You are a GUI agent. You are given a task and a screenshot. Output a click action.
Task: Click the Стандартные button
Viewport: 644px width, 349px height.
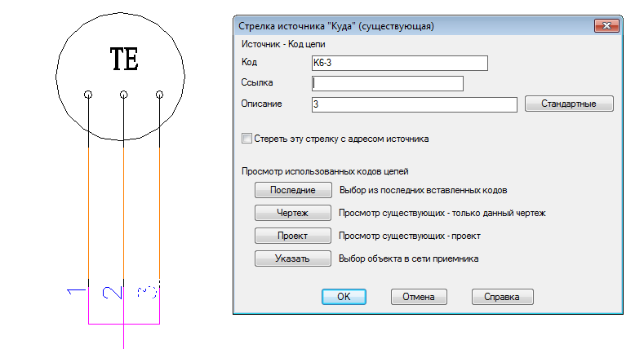click(569, 104)
